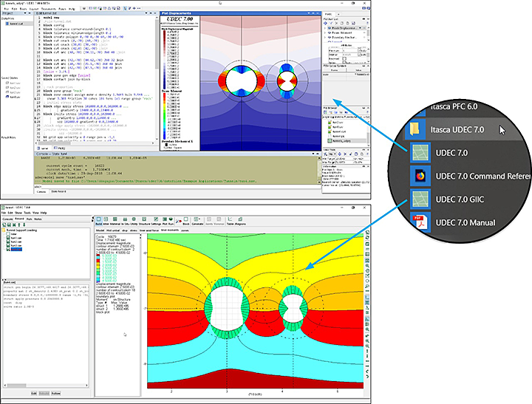Delete record using green X icon
The width and height of the screenshot is (532, 404).
coord(14,225)
